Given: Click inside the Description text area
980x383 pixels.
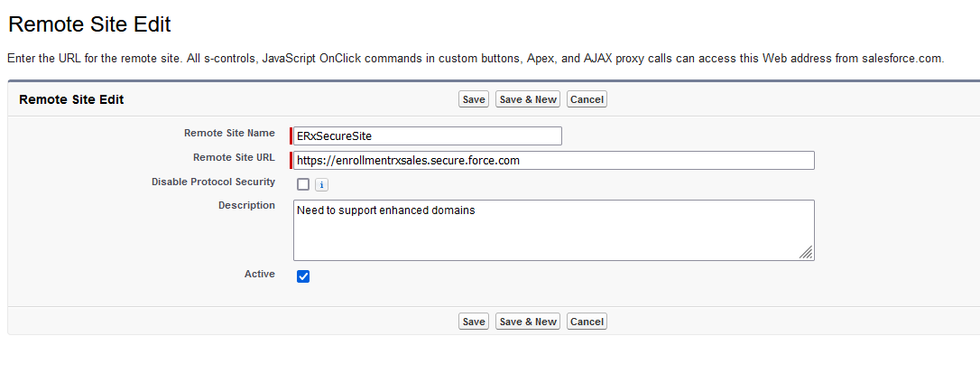Looking at the screenshot, I should coord(552,230).
